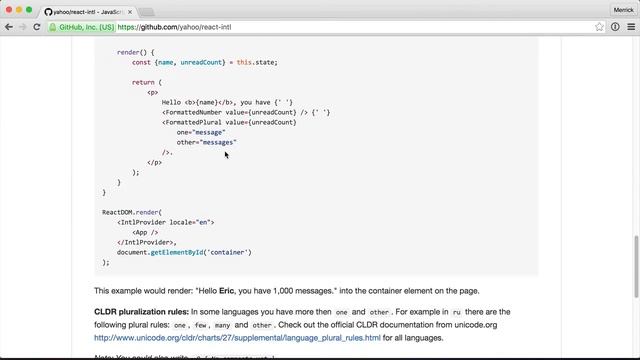Reload the page with refresh icon

point(36,27)
